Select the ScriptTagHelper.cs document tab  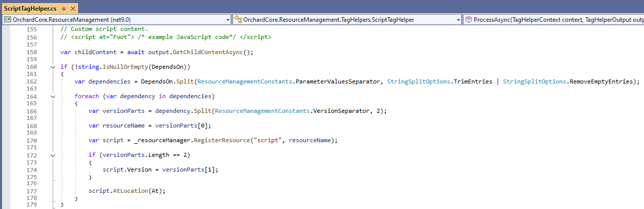click(30, 9)
